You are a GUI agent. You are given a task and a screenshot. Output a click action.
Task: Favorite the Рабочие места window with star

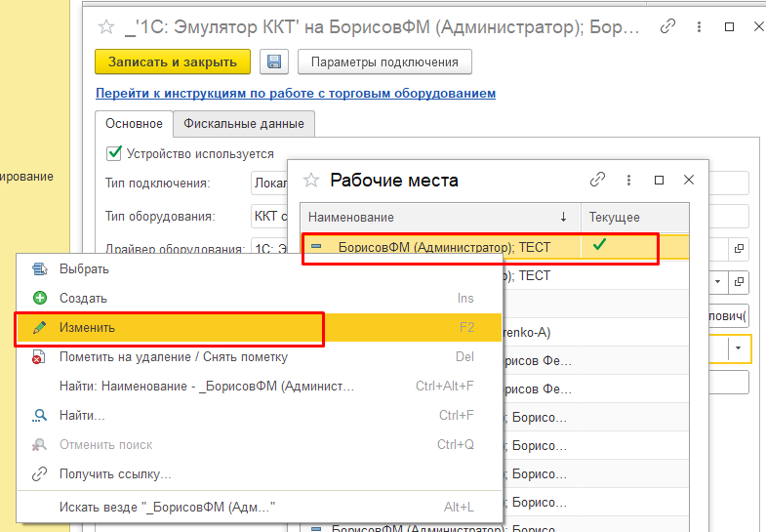pyautogui.click(x=311, y=181)
